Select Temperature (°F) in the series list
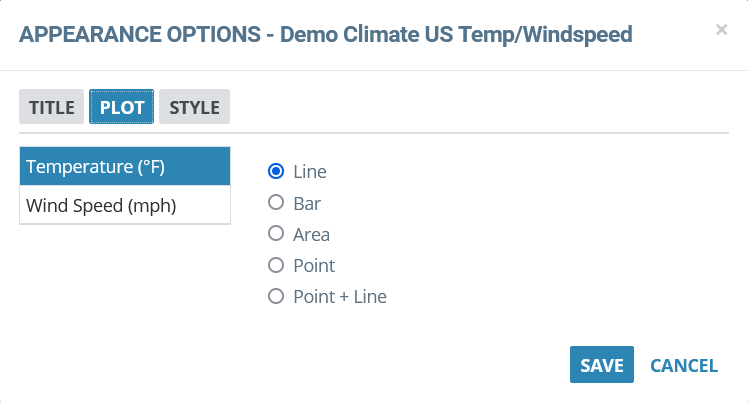Viewport: 748px width, 402px height. (x=125, y=166)
